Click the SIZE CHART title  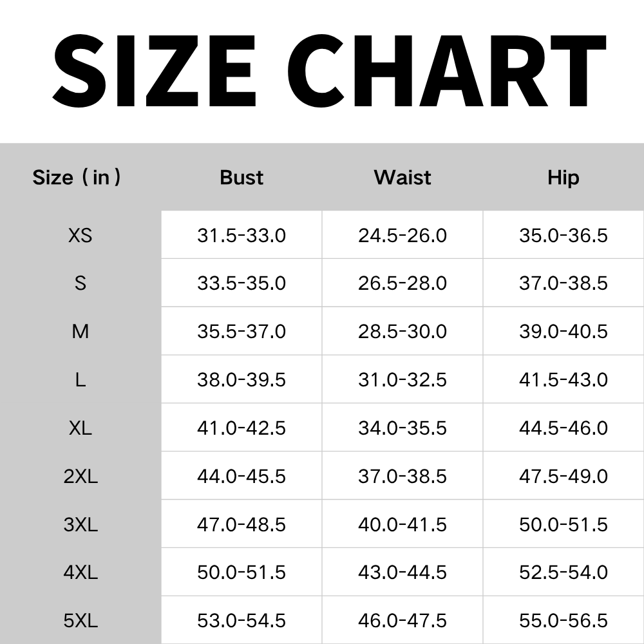[329, 71]
